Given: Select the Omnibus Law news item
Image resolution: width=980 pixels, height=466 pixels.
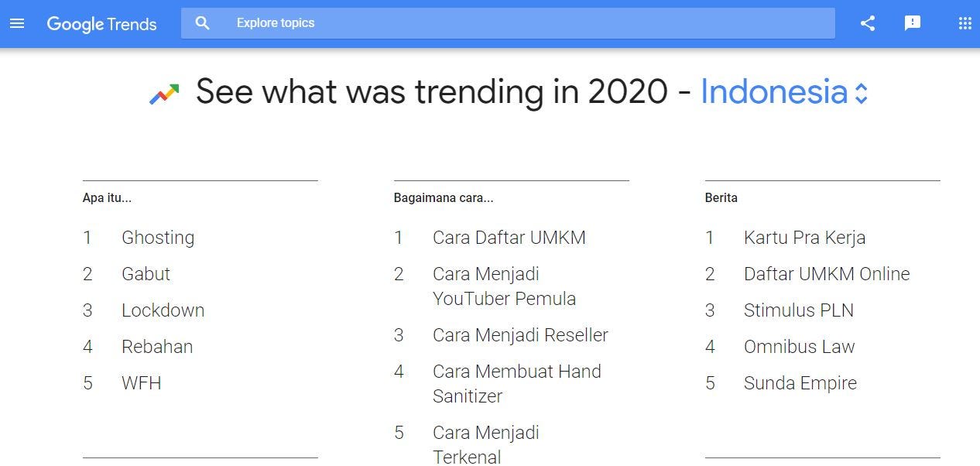Looking at the screenshot, I should (x=799, y=347).
